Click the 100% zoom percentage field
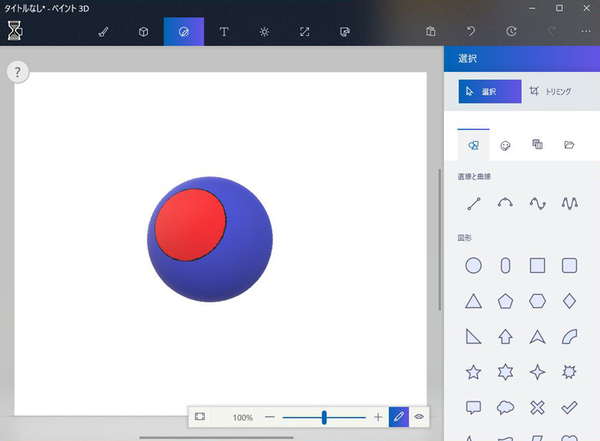This screenshot has height=441, width=600. 242,416
